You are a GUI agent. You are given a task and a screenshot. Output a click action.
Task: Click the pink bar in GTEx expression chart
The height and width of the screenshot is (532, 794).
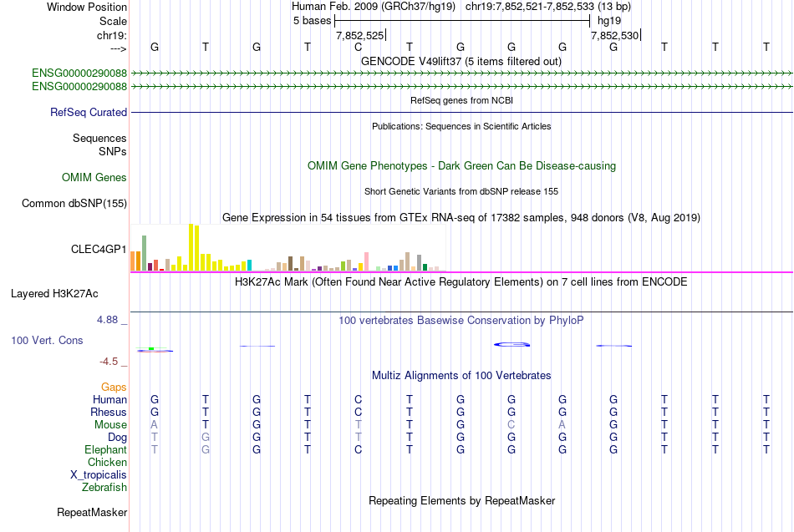click(366, 261)
